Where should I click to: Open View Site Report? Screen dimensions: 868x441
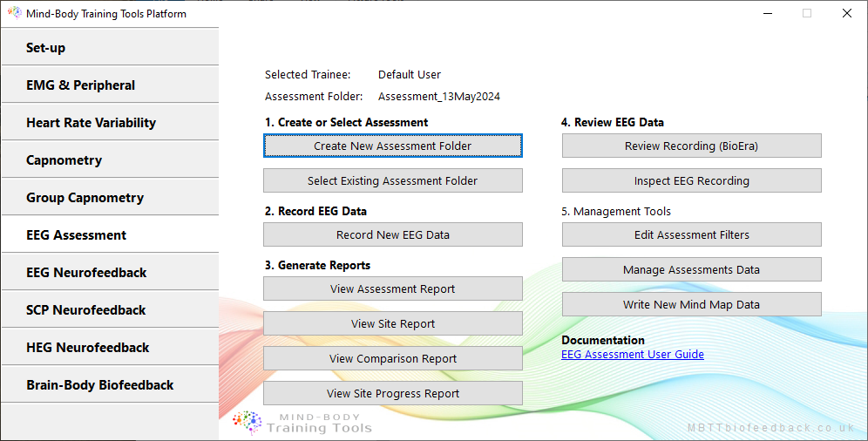click(x=392, y=323)
